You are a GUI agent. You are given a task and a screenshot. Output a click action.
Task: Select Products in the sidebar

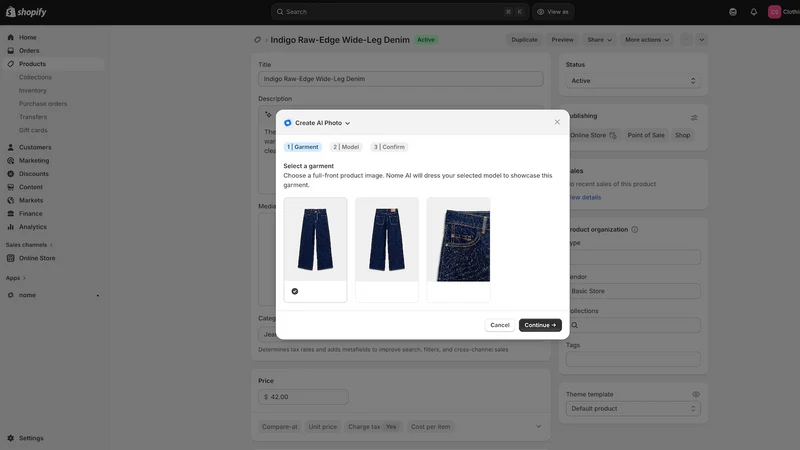coord(53,64)
